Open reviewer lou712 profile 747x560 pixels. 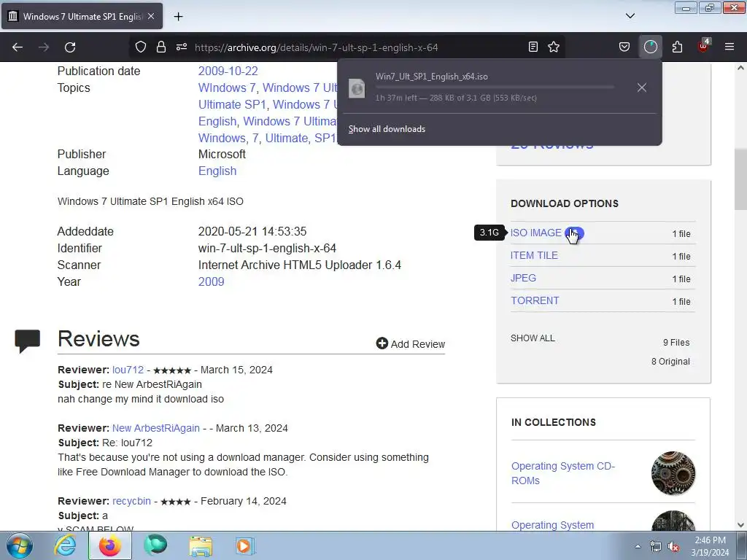(128, 370)
